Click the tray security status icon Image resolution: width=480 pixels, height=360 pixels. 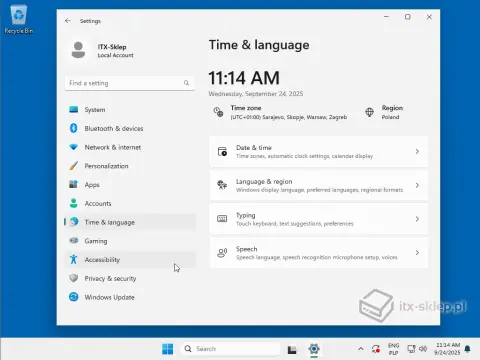pos(376,349)
